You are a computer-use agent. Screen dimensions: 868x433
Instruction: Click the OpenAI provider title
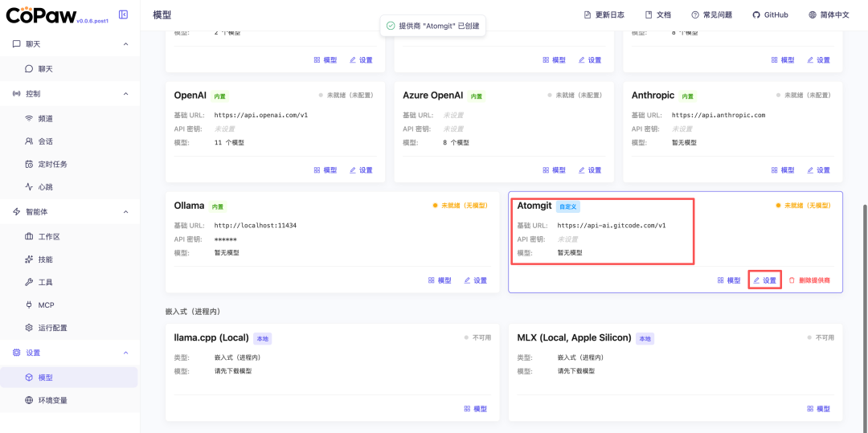click(190, 96)
